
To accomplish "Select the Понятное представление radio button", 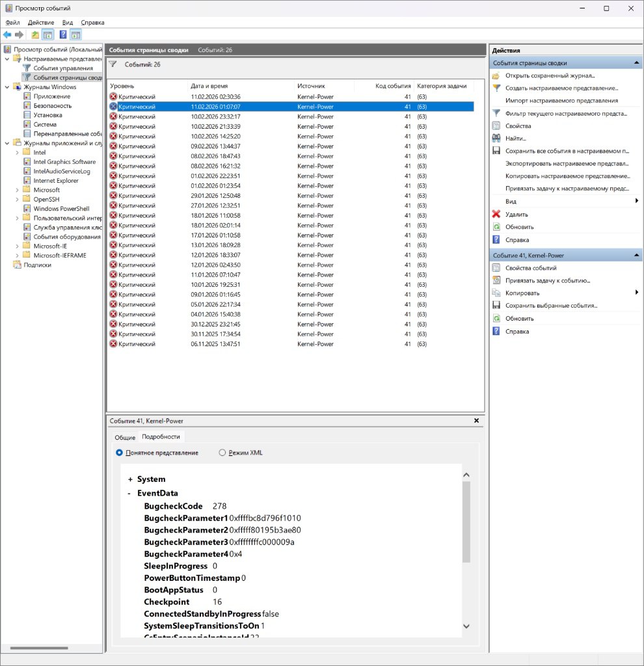I will click(119, 453).
